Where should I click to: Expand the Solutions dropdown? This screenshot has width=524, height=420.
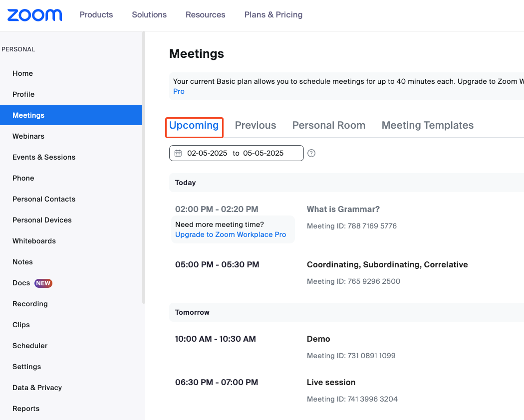(x=149, y=15)
